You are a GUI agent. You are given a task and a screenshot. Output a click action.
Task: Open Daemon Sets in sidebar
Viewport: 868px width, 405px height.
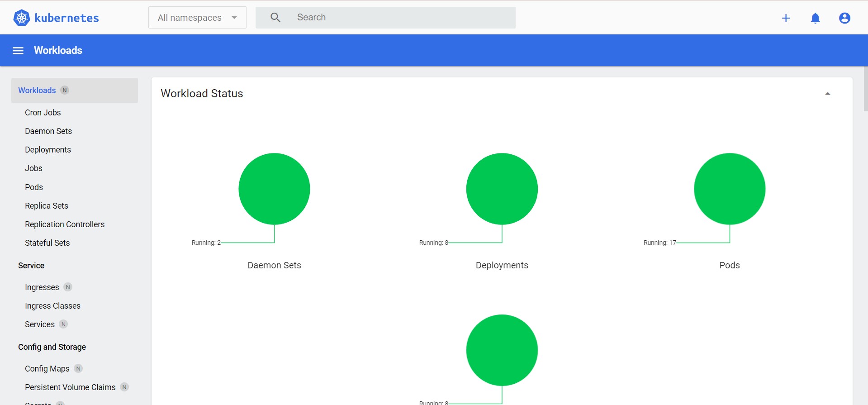[48, 131]
